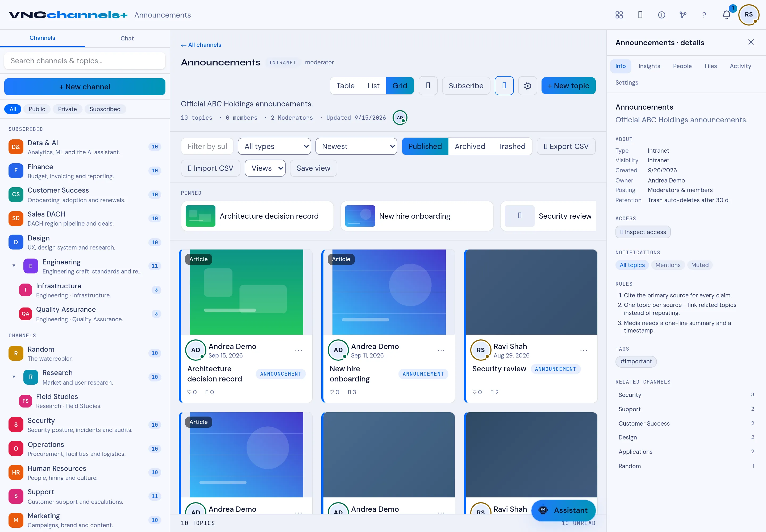The image size is (766, 532).
Task: Open the branch graph icon in header
Action: point(683,15)
